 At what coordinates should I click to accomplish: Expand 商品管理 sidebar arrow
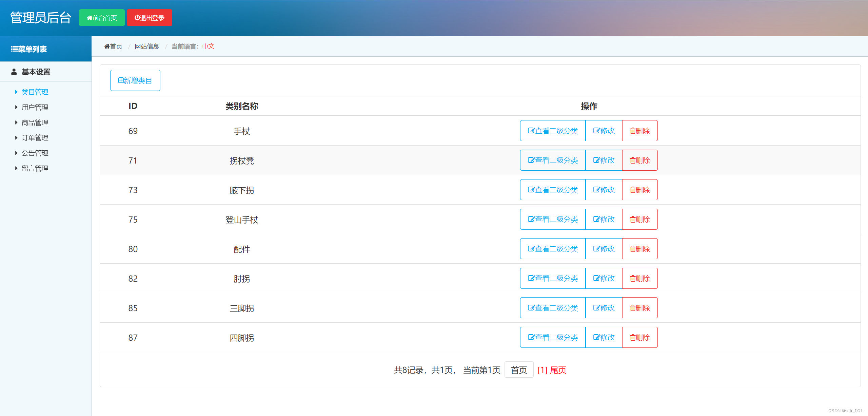(16, 122)
